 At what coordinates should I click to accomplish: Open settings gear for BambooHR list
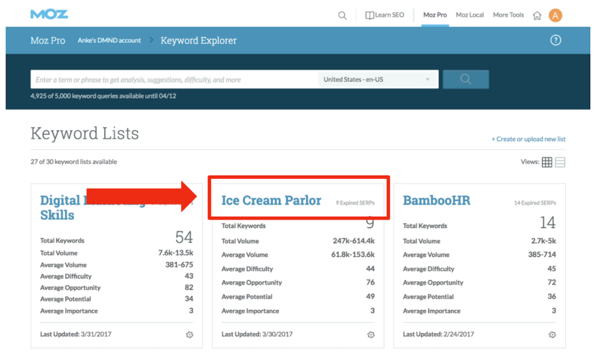(x=552, y=335)
